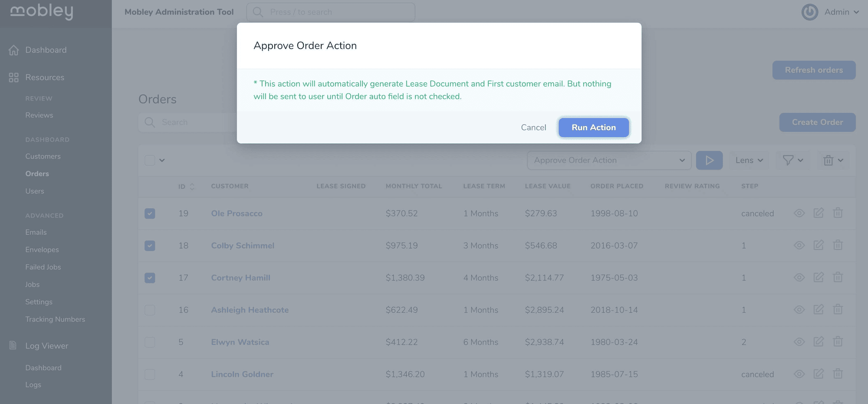
Task: Open Logs in sidebar
Action: (x=33, y=384)
